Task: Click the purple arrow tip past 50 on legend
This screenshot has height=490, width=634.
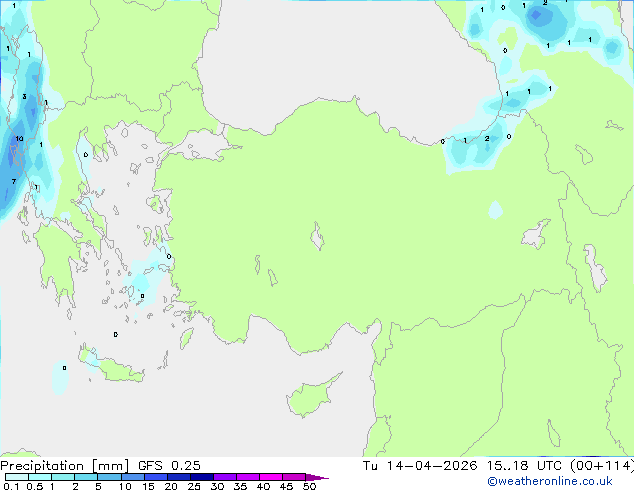Action: (317, 478)
